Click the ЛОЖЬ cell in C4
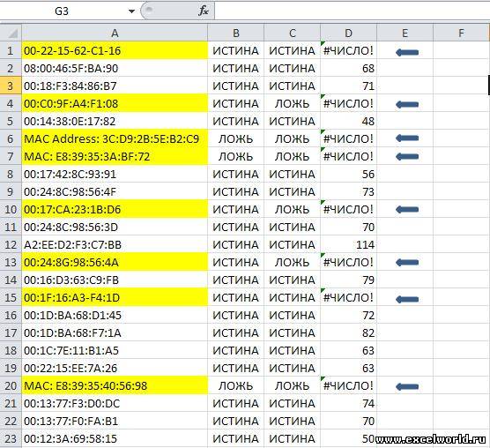The image size is (490, 448). coord(293,103)
